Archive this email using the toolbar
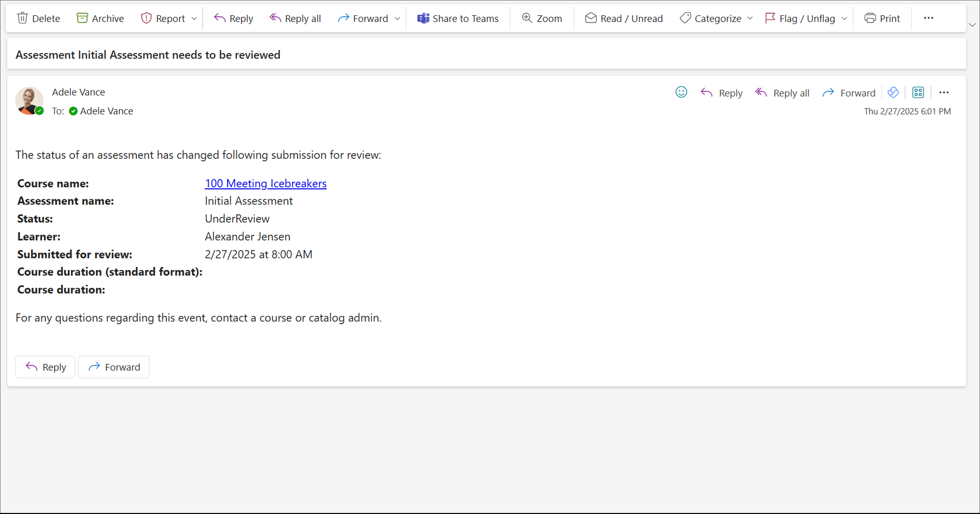This screenshot has height=514, width=980. (x=100, y=18)
